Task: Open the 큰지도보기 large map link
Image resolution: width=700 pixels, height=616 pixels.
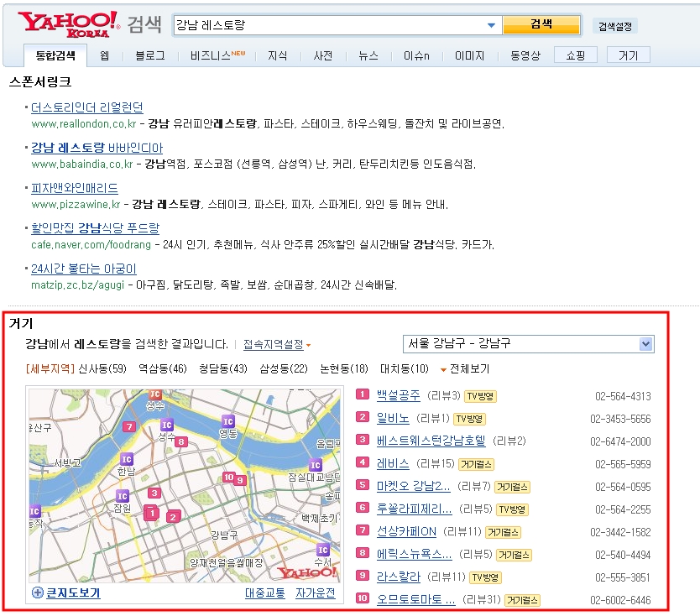Action: [73, 593]
